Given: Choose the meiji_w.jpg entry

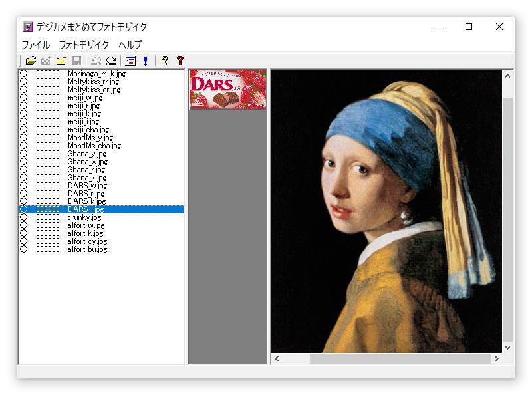Looking at the screenshot, I should pos(102,98).
